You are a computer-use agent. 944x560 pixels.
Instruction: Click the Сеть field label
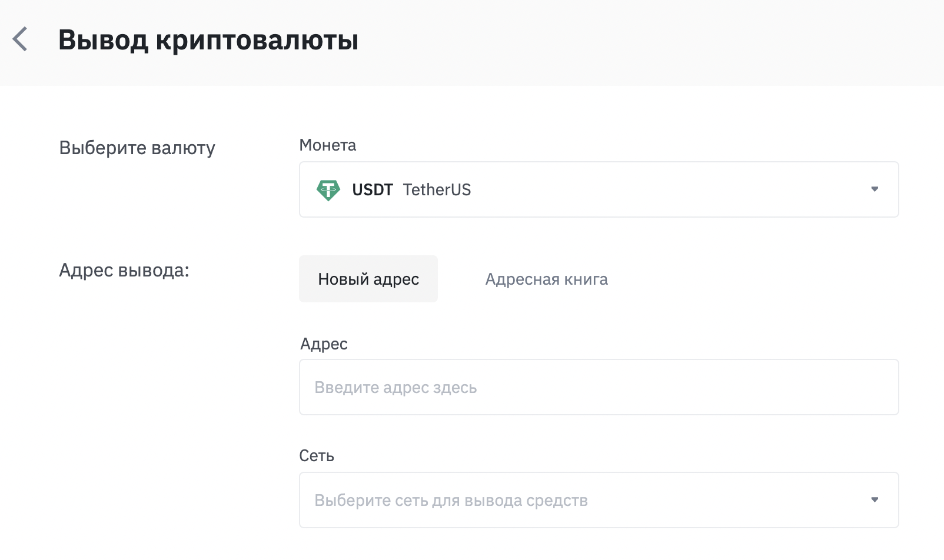click(x=317, y=456)
